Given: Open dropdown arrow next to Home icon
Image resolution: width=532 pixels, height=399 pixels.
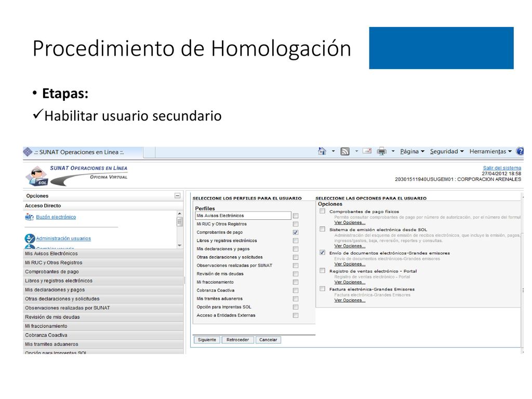Looking at the screenshot, I should coord(333,151).
